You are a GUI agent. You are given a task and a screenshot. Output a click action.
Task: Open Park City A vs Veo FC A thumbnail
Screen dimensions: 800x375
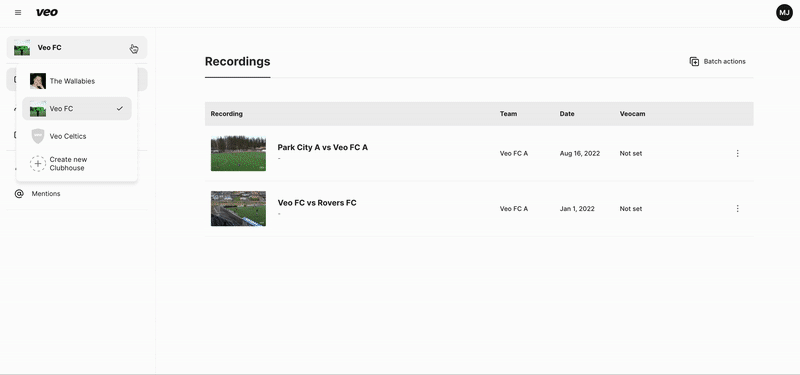(238, 153)
